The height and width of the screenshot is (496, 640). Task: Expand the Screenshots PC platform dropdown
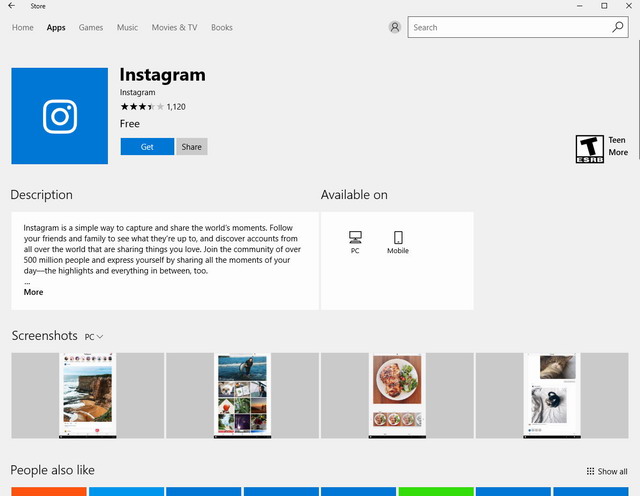pyautogui.click(x=94, y=337)
